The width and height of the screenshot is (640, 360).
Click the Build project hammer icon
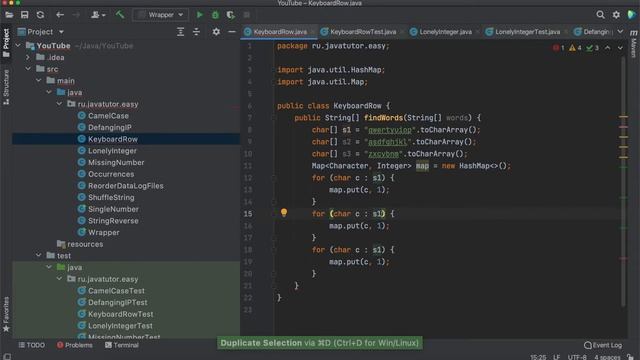tap(120, 15)
